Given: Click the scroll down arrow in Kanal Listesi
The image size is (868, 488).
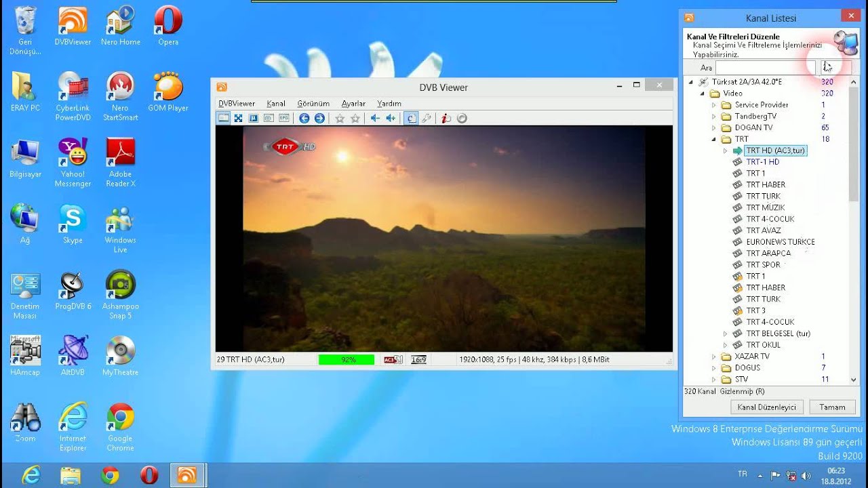Looking at the screenshot, I should [854, 380].
